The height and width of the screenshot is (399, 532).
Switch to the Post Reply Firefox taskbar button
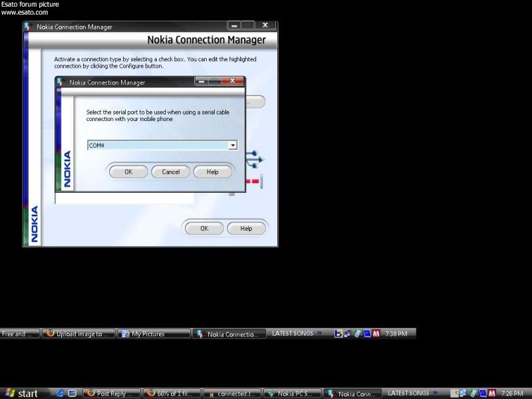tap(112, 394)
